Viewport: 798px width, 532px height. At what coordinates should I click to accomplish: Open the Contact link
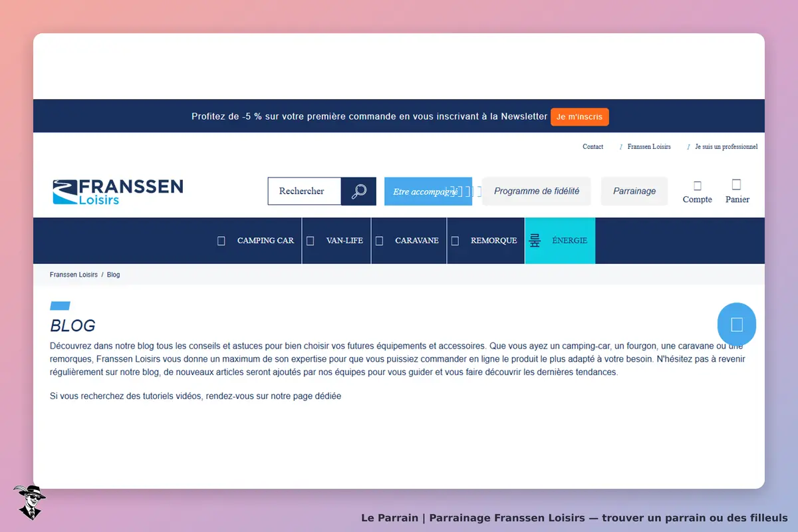(593, 147)
